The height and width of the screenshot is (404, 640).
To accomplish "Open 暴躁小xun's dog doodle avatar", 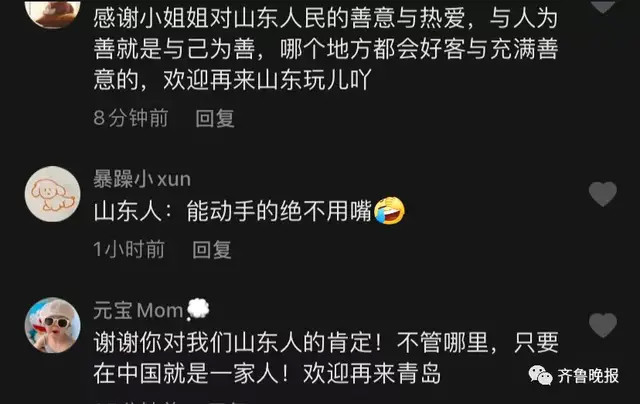I will click(53, 194).
